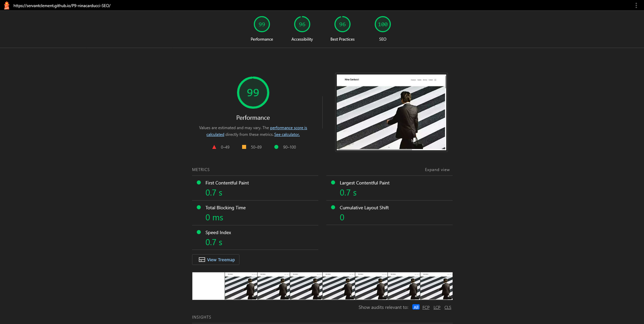The width and height of the screenshot is (644, 324).
Task: Filter audits by FCP
Action: click(x=426, y=308)
